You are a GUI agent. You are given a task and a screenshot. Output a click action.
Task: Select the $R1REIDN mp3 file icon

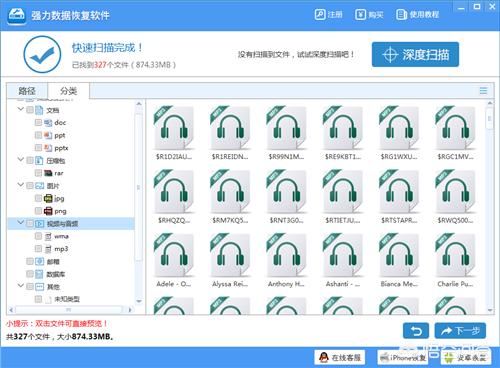point(230,128)
